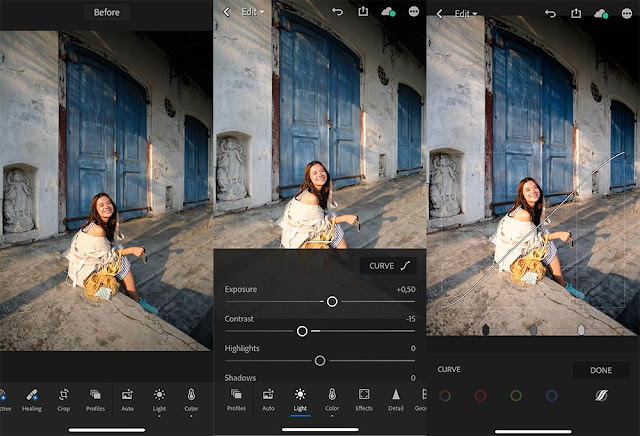The height and width of the screenshot is (436, 640).
Task: Switch to the Detail tab
Action: (x=396, y=400)
